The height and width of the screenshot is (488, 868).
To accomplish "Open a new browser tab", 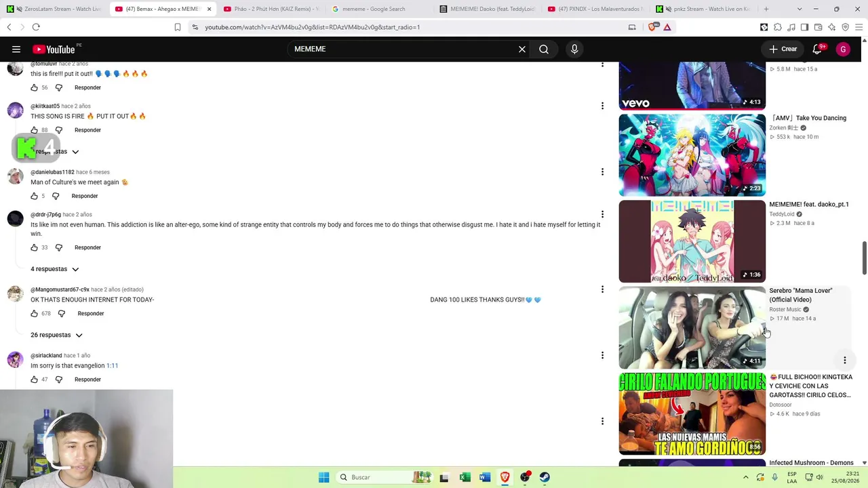I will 766,9.
